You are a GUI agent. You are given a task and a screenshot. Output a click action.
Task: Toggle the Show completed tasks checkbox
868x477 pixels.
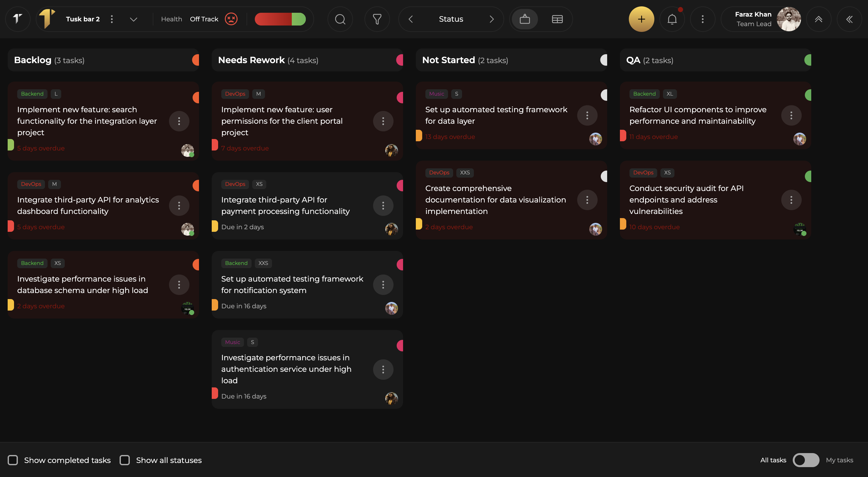[13, 460]
